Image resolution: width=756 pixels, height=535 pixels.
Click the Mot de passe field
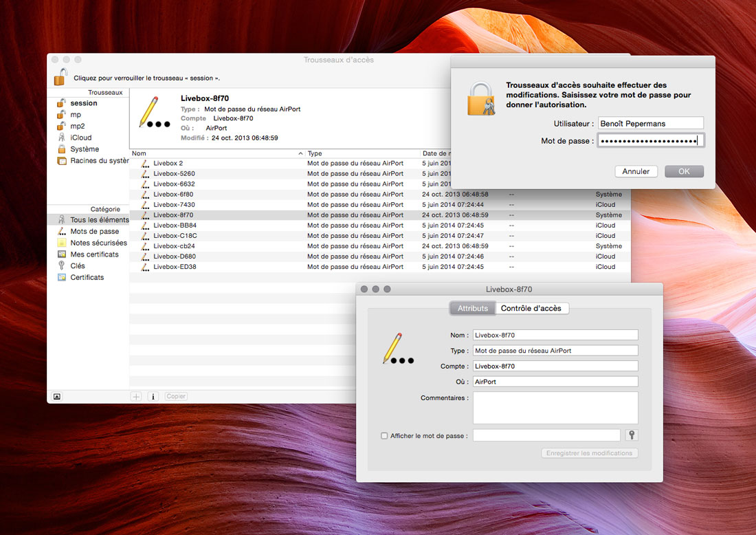(650, 141)
